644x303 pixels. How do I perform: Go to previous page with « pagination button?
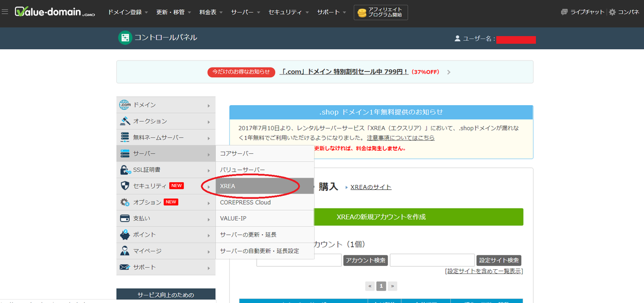370,286
